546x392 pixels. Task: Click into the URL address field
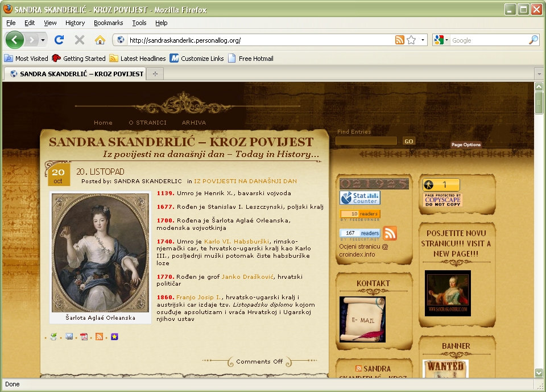pos(260,40)
